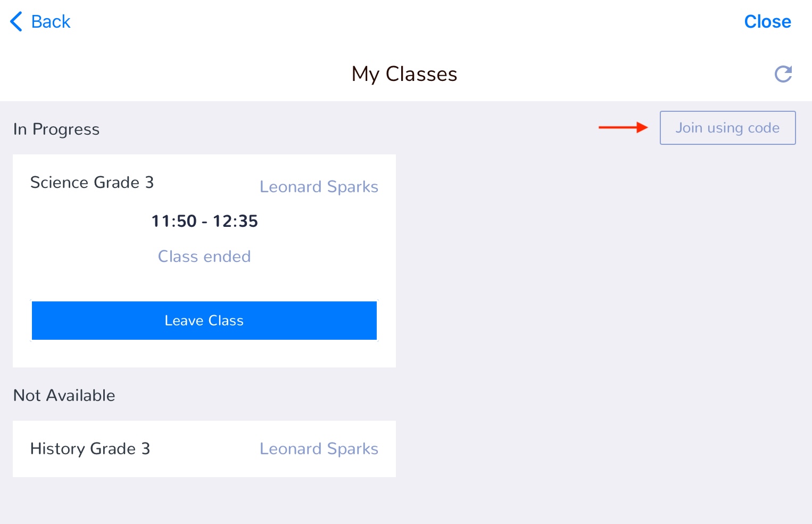This screenshot has height=524, width=812.
Task: Click Leonard Sparks on the Science card
Action: tap(319, 187)
